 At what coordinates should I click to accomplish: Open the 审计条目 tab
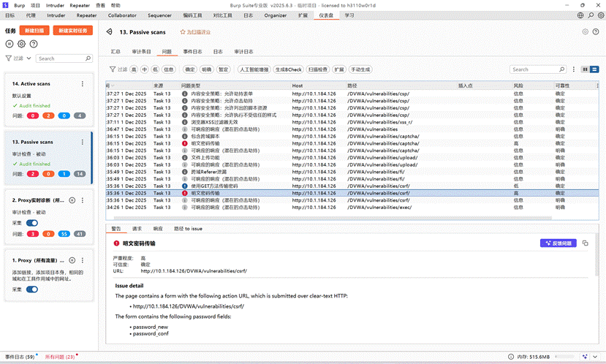tap(142, 52)
